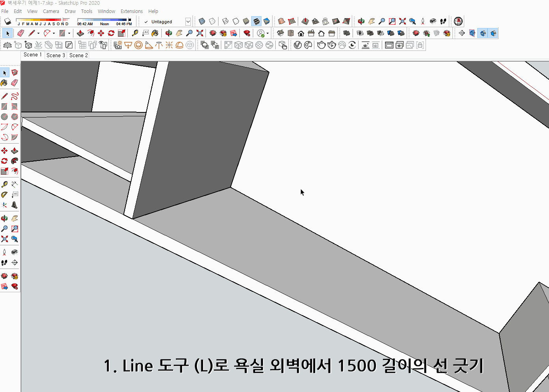Toggle the X-ray face style
This screenshot has height=392, width=549.
[x=202, y=21]
